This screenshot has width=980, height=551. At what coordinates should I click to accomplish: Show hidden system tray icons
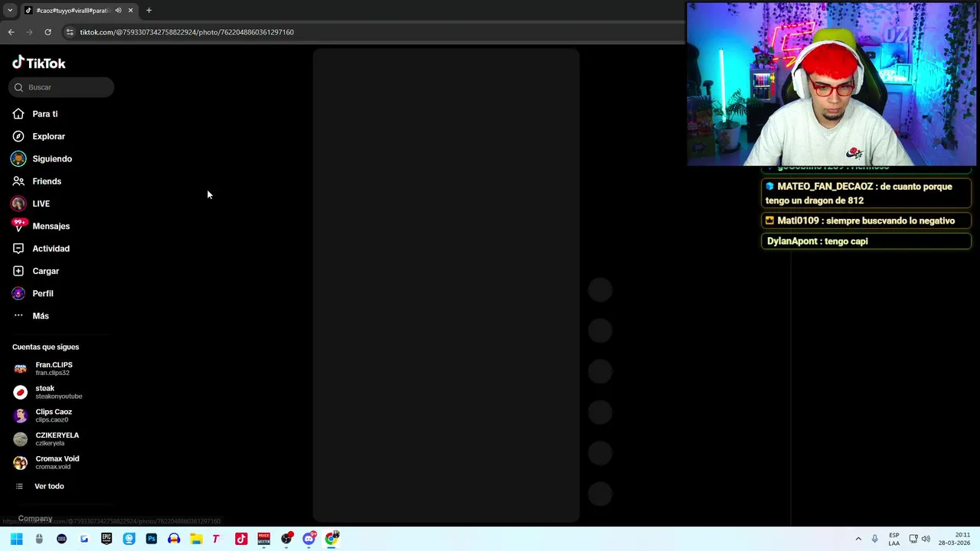click(x=857, y=539)
